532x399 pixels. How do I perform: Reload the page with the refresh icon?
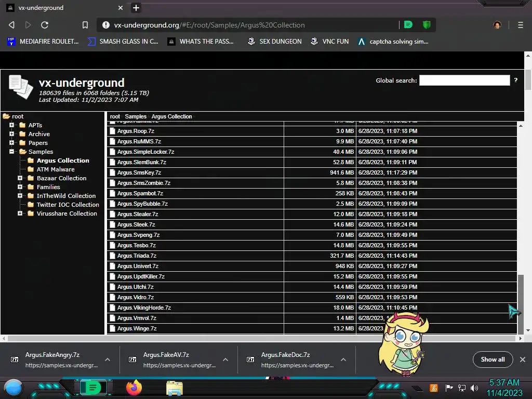(45, 25)
